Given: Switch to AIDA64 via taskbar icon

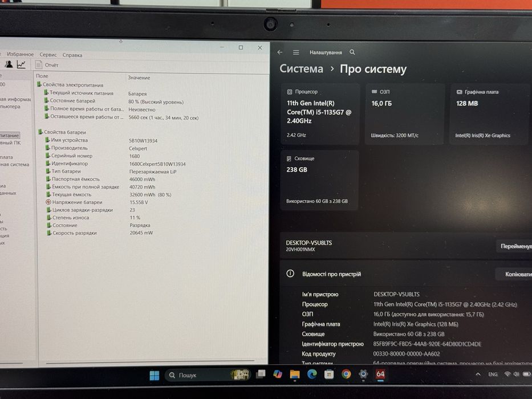Looking at the screenshot, I should 380,374.
